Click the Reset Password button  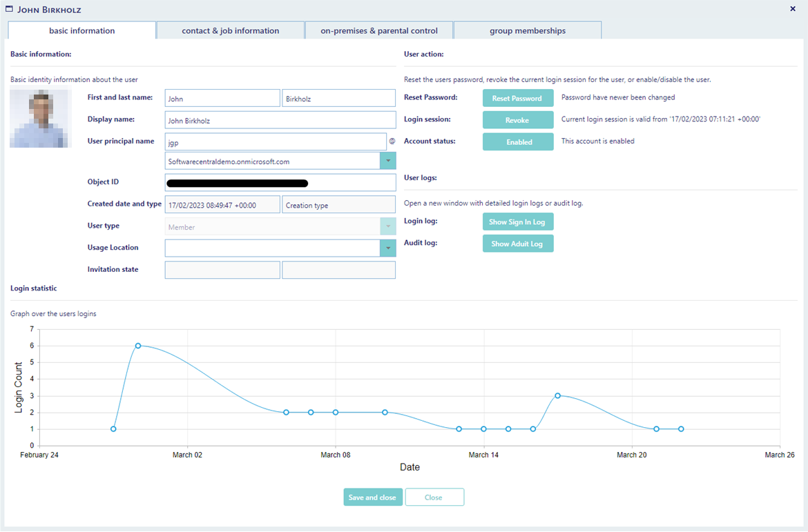pos(518,98)
